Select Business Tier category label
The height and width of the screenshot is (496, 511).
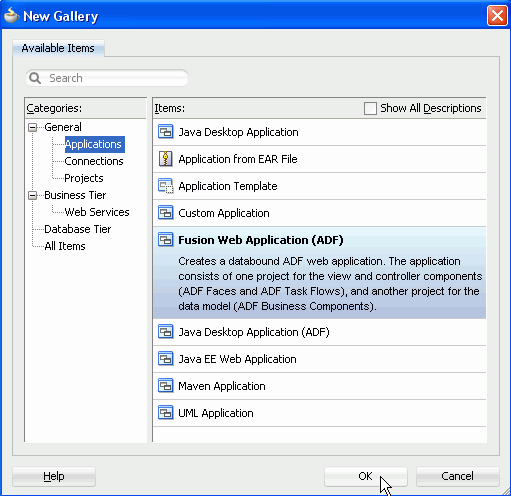pos(75,195)
